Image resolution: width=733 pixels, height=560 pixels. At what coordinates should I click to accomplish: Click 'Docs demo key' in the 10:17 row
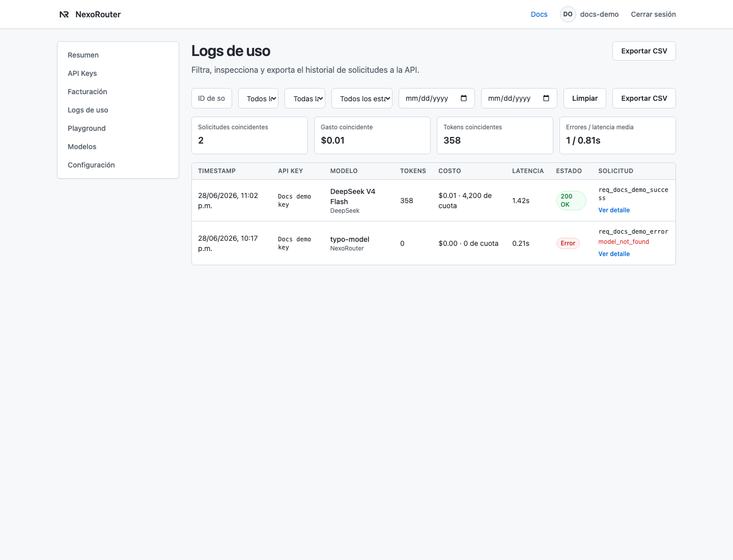[x=294, y=243]
